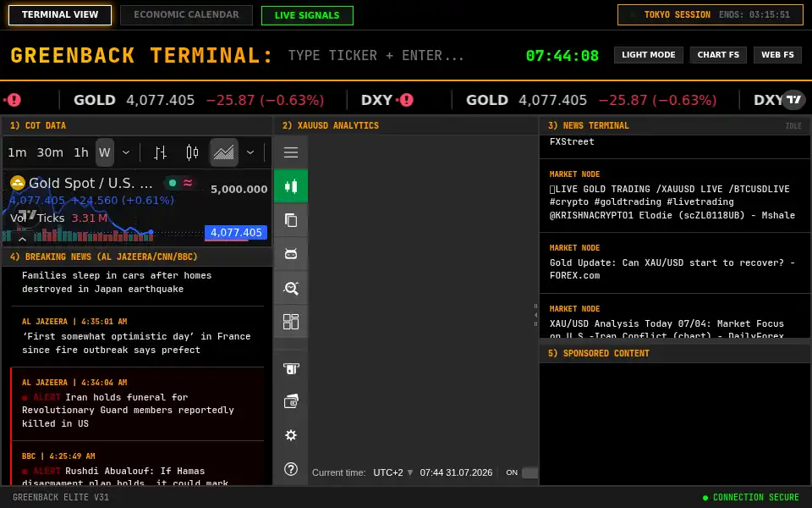
Task: Switch COT chart to bars style
Action: tap(160, 152)
